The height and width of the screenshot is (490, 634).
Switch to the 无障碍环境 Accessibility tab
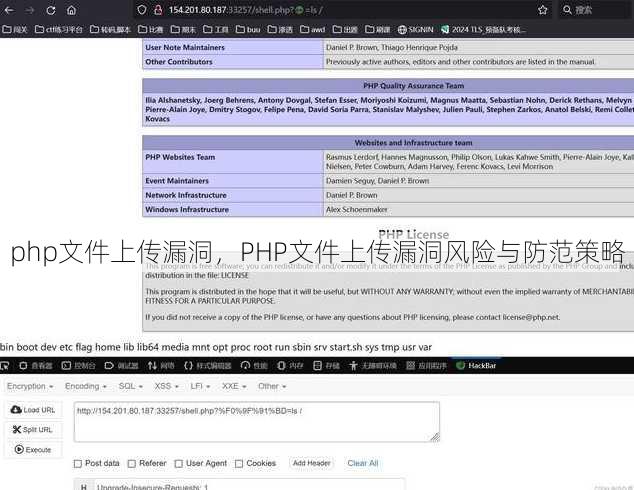373,366
